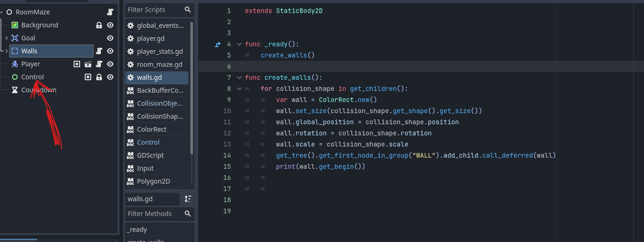Click the group-selection icon on Player row
644x242 pixels.
(x=77, y=64)
